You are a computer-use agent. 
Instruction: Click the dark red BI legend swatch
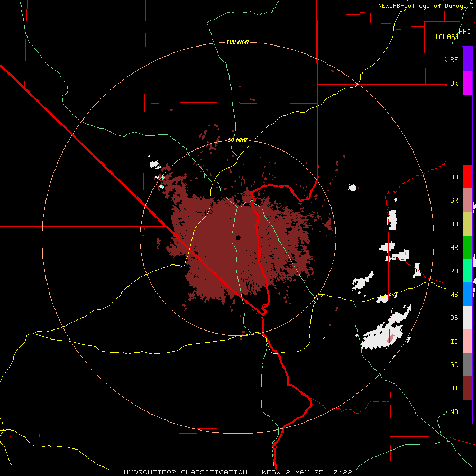tap(467, 388)
